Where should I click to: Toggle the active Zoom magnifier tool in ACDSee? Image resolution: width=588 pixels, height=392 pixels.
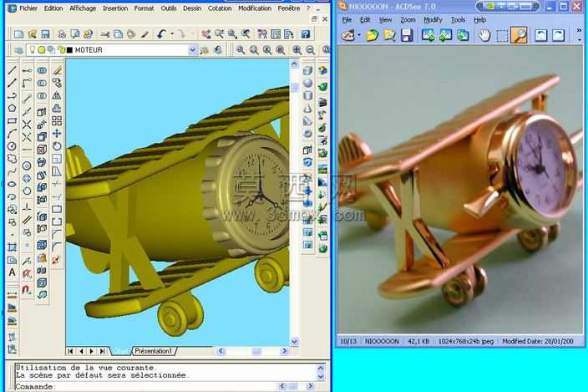(520, 35)
